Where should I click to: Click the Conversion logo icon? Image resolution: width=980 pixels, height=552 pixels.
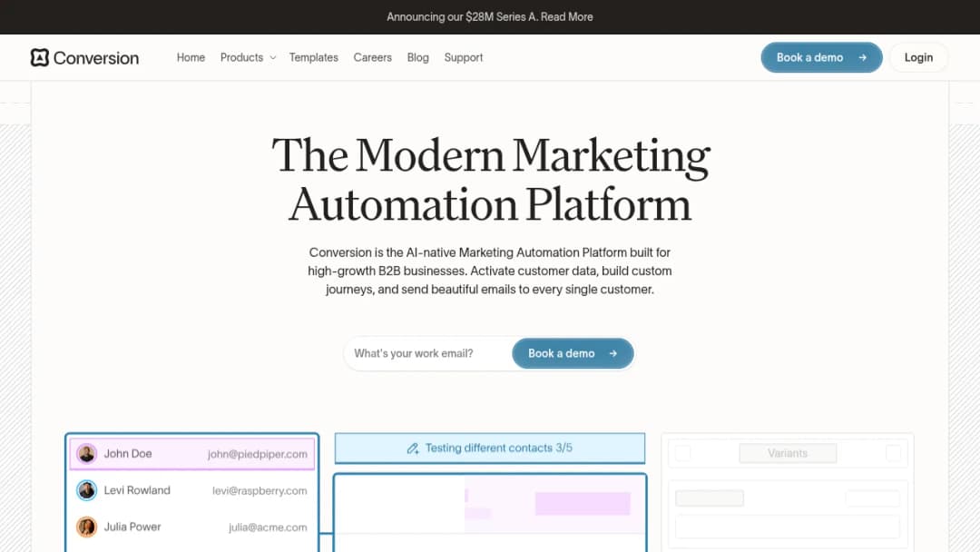(x=39, y=57)
